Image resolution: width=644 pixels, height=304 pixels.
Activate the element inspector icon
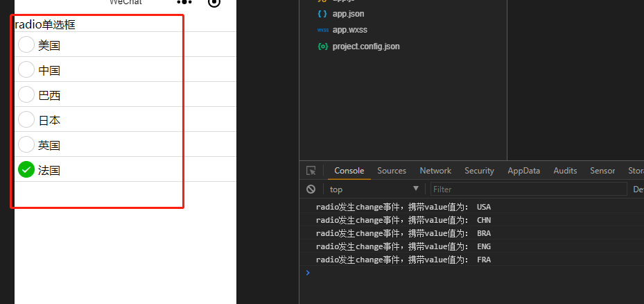coord(311,171)
